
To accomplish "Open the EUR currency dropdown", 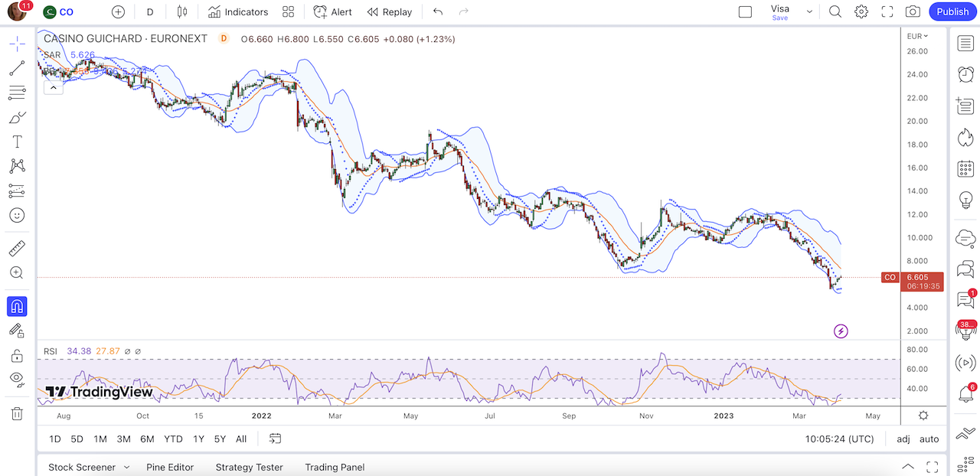I will pos(917,36).
